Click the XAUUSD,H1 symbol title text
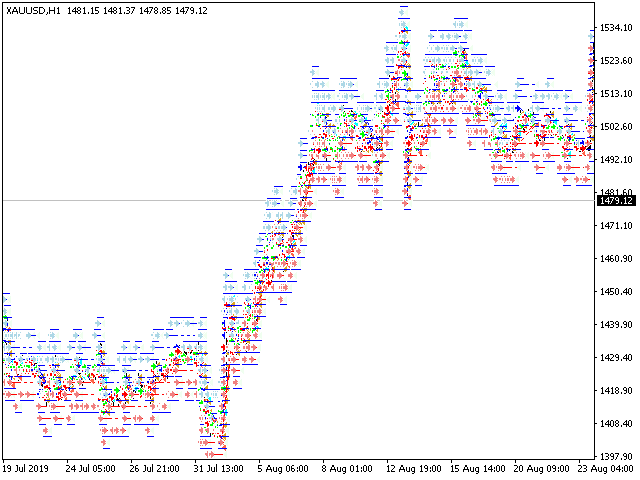This screenshot has height=480, width=640. pyautogui.click(x=33, y=11)
